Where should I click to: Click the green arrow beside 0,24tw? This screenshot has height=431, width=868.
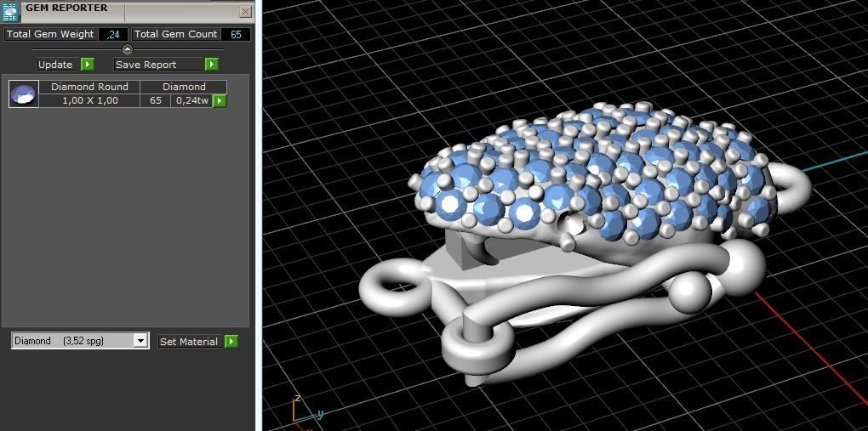pyautogui.click(x=220, y=100)
